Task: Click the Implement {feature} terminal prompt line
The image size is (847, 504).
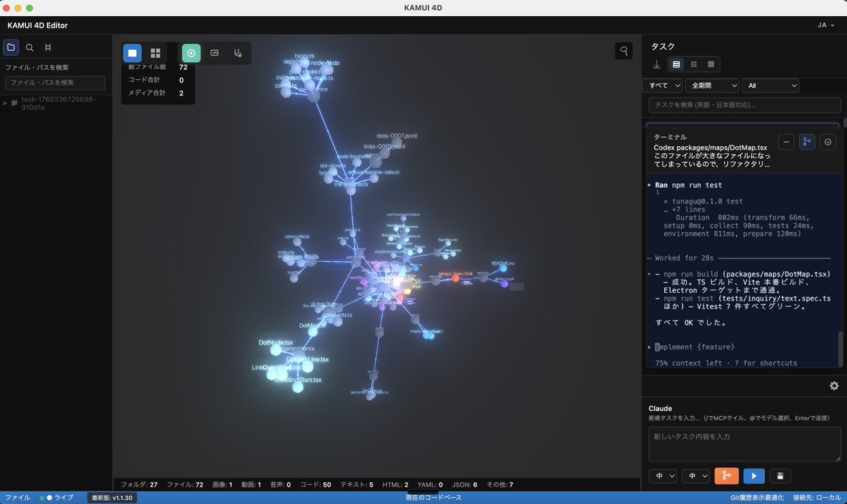Action: [x=695, y=347]
